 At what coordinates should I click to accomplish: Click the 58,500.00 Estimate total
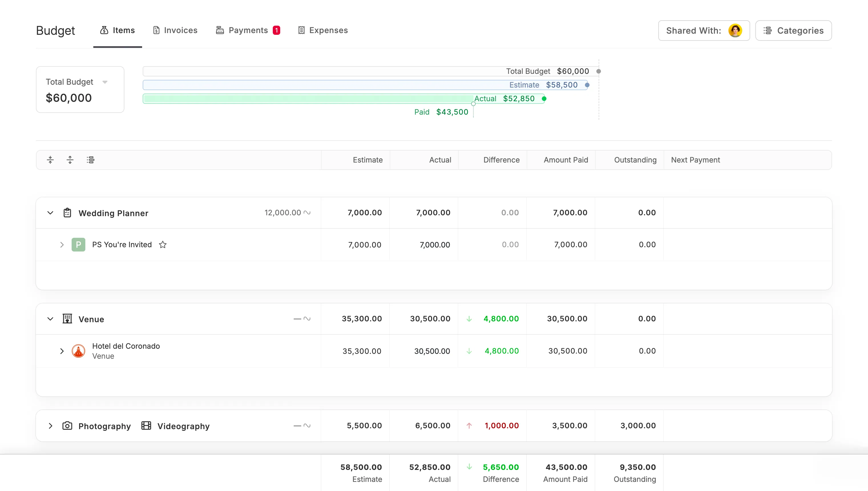click(361, 467)
